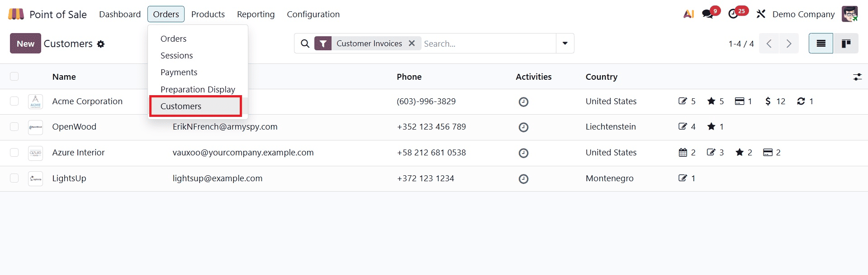The image size is (868, 275).
Task: Click Azure Interior credit card icon
Action: click(768, 152)
